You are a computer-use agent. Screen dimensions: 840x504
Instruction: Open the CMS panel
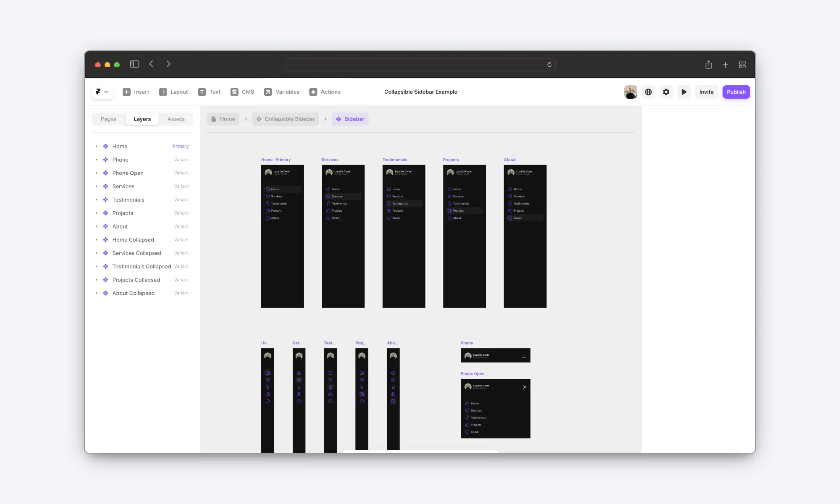click(242, 92)
